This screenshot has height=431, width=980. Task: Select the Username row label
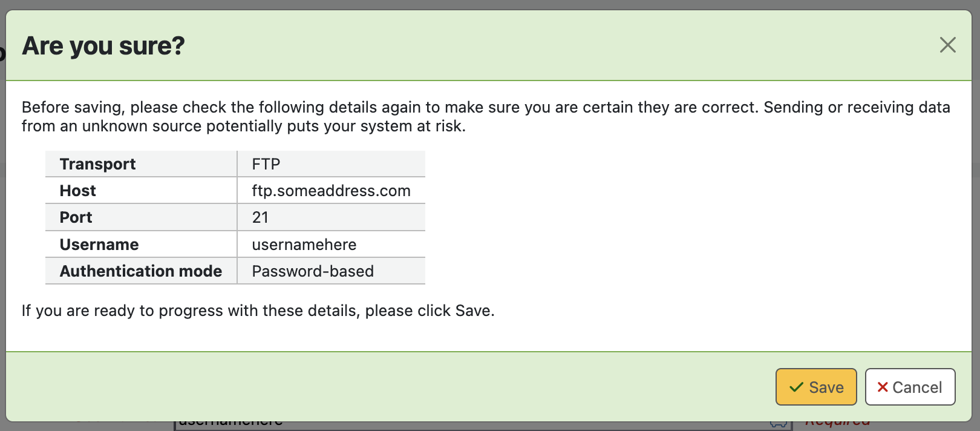pyautogui.click(x=99, y=245)
